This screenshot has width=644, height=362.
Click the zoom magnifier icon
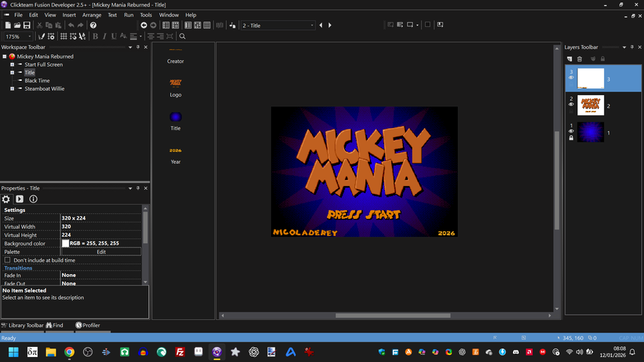[182, 36]
